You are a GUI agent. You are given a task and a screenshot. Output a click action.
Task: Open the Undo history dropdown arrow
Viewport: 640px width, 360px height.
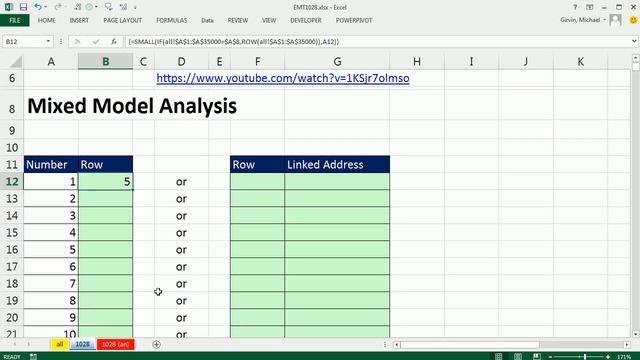click(45, 7)
